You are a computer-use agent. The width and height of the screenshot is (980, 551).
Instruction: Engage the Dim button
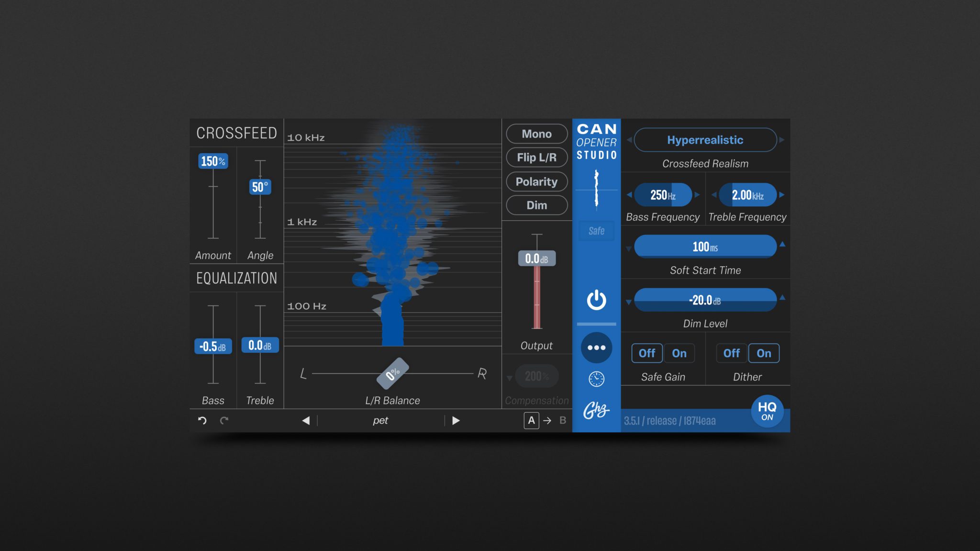tap(536, 205)
